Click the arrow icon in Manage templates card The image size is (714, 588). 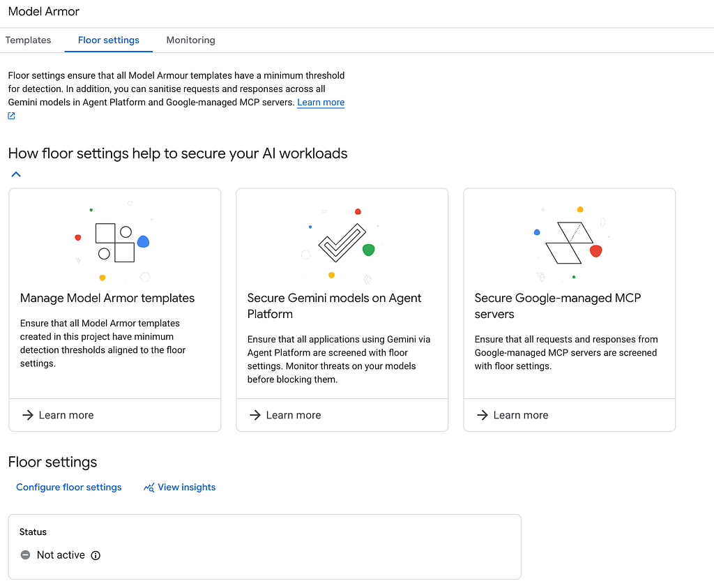[28, 415]
